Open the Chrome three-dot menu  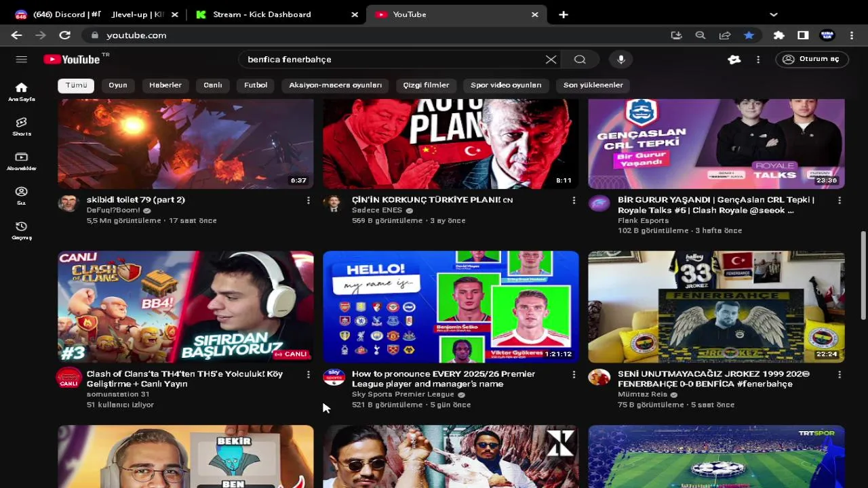pos(852,35)
